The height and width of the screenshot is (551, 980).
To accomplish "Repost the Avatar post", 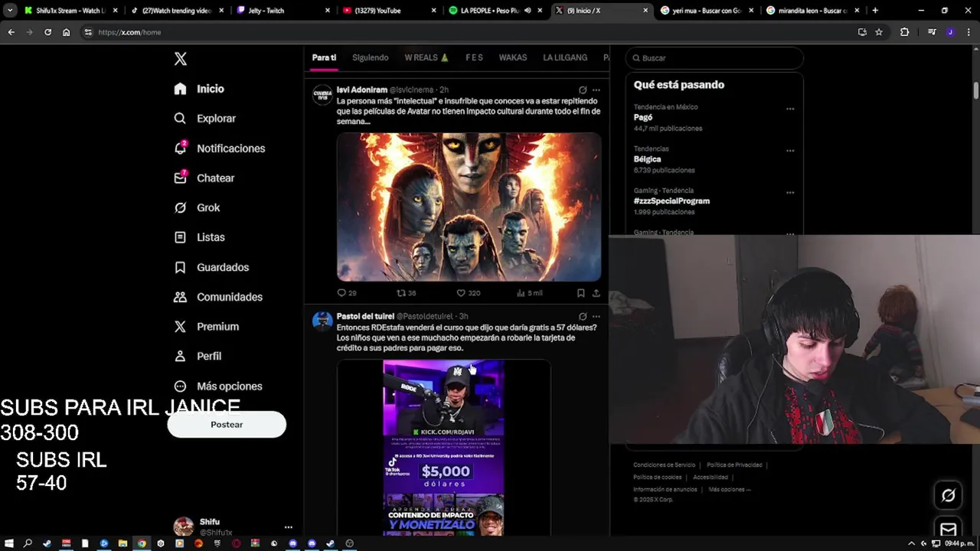I will 406,293.
